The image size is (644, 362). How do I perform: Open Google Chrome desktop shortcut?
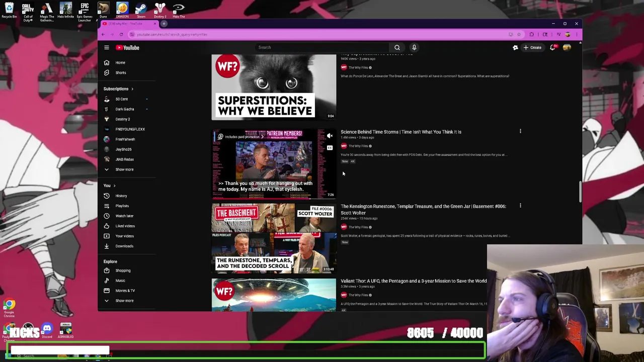[x=9, y=308]
